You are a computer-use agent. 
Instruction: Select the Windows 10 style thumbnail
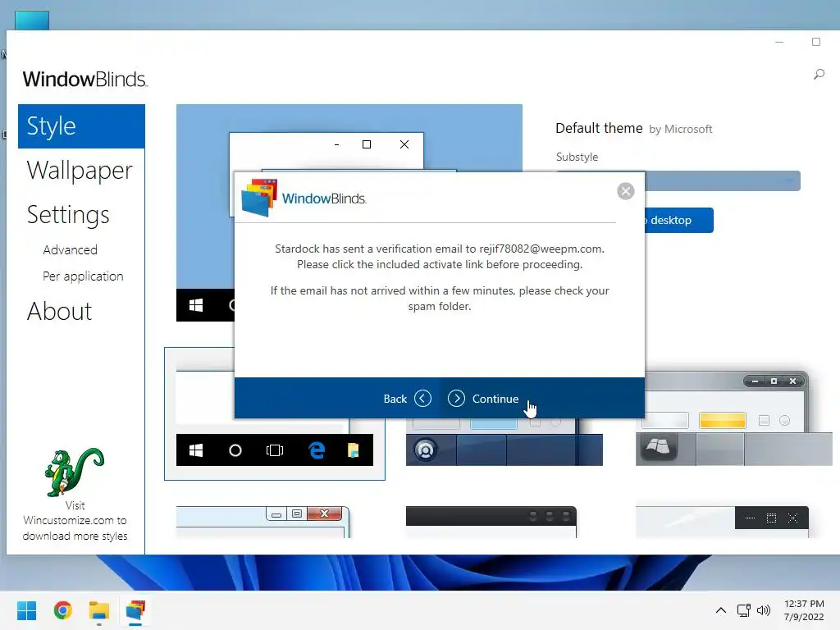pos(274,413)
